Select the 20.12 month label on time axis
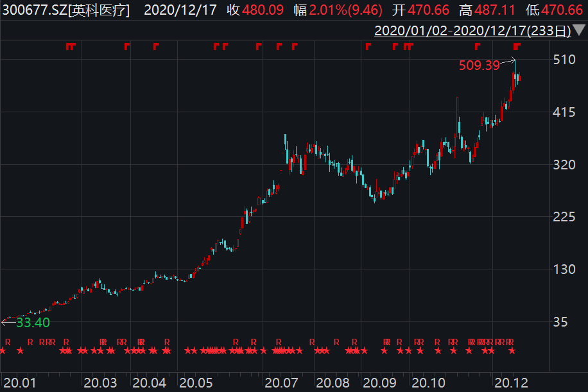This screenshot has width=588, height=392. pyautogui.click(x=514, y=382)
